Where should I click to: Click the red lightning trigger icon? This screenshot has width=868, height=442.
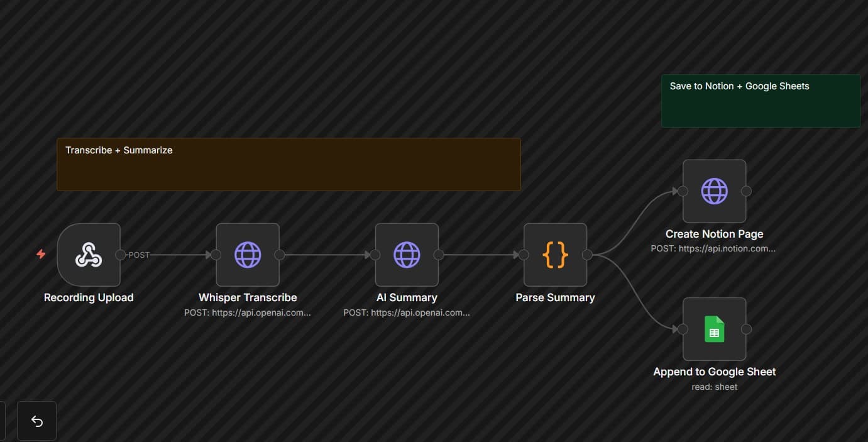click(x=41, y=254)
